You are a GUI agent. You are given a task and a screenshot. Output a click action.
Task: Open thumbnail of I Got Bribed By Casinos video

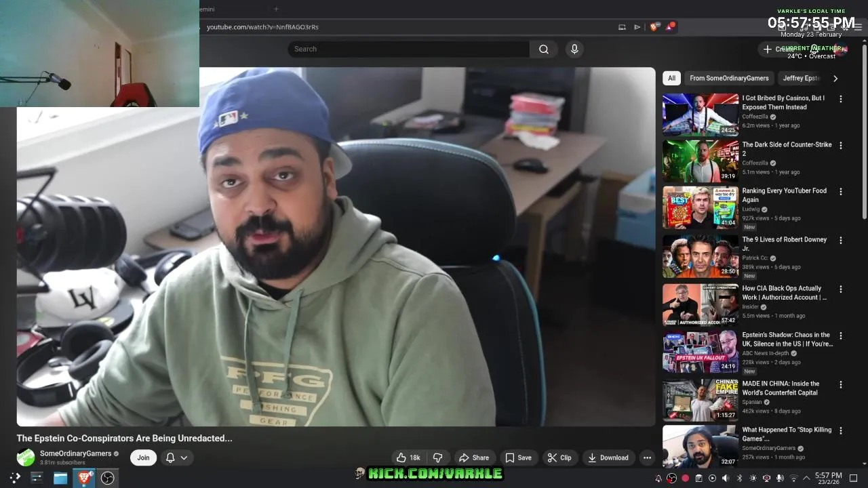click(701, 115)
